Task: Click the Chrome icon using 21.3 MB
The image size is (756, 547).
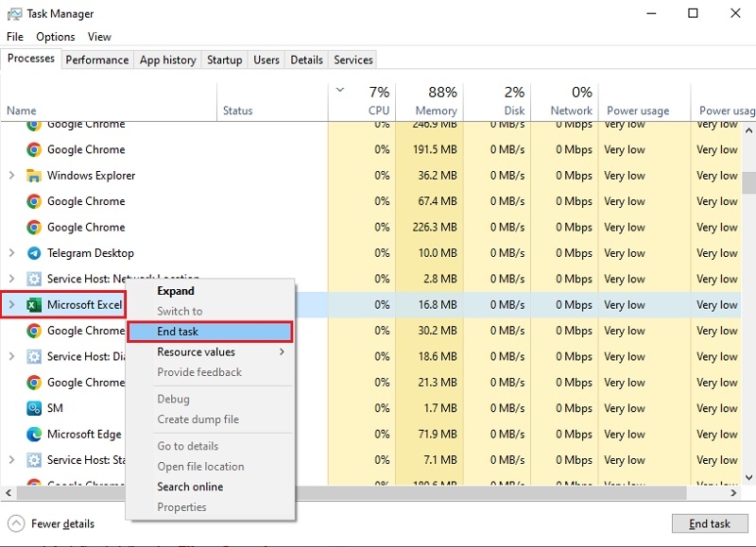Action: pyautogui.click(x=34, y=383)
